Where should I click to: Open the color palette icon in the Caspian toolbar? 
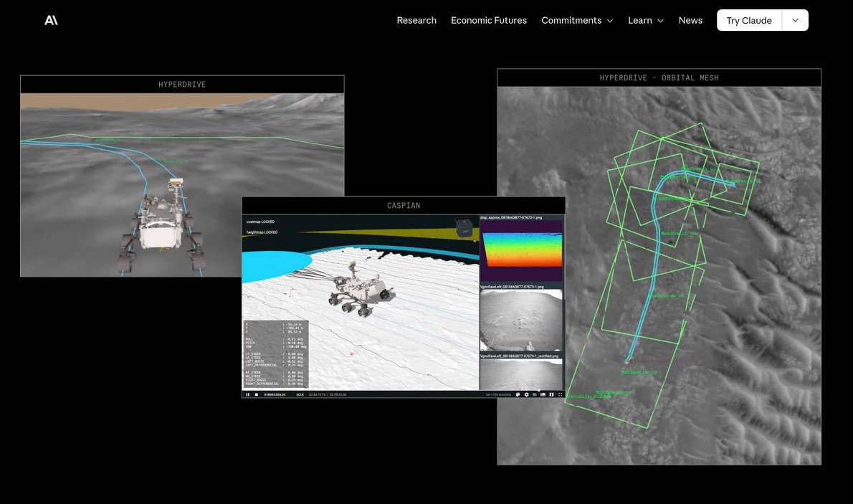click(518, 394)
